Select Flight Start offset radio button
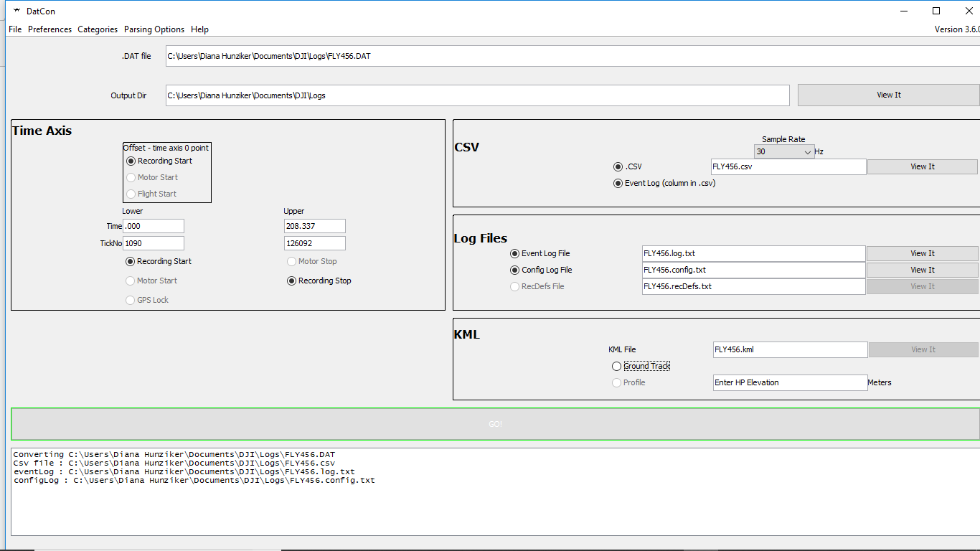 tap(131, 194)
